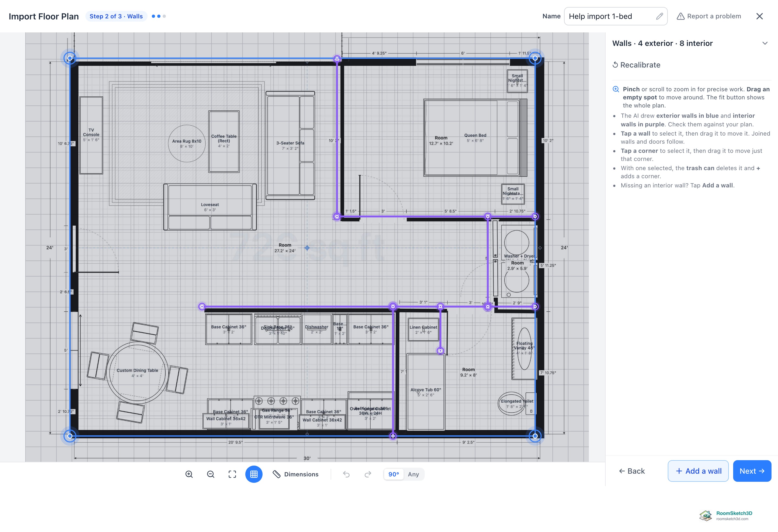Undo the last wall edit
The height and width of the screenshot is (532, 778).
tap(346, 474)
